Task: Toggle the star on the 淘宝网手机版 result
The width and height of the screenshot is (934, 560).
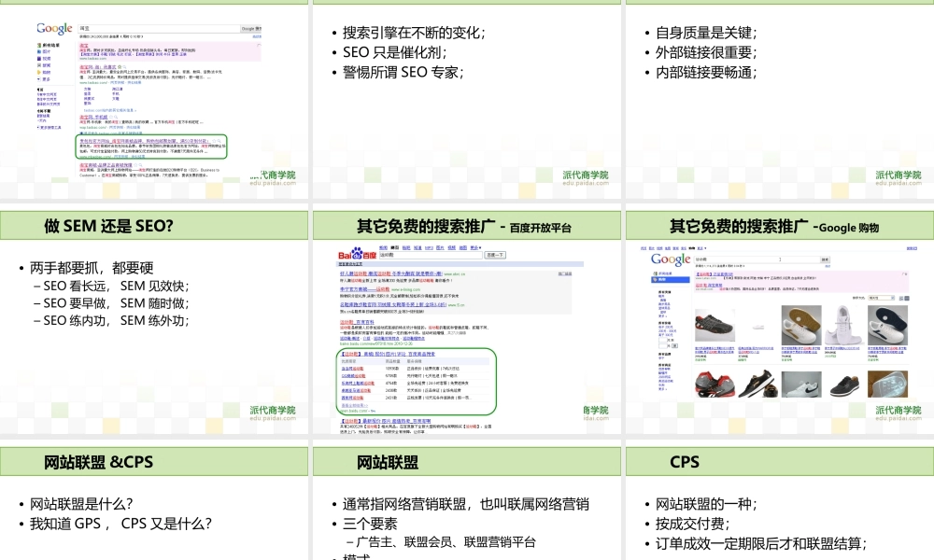Action: tap(110, 116)
